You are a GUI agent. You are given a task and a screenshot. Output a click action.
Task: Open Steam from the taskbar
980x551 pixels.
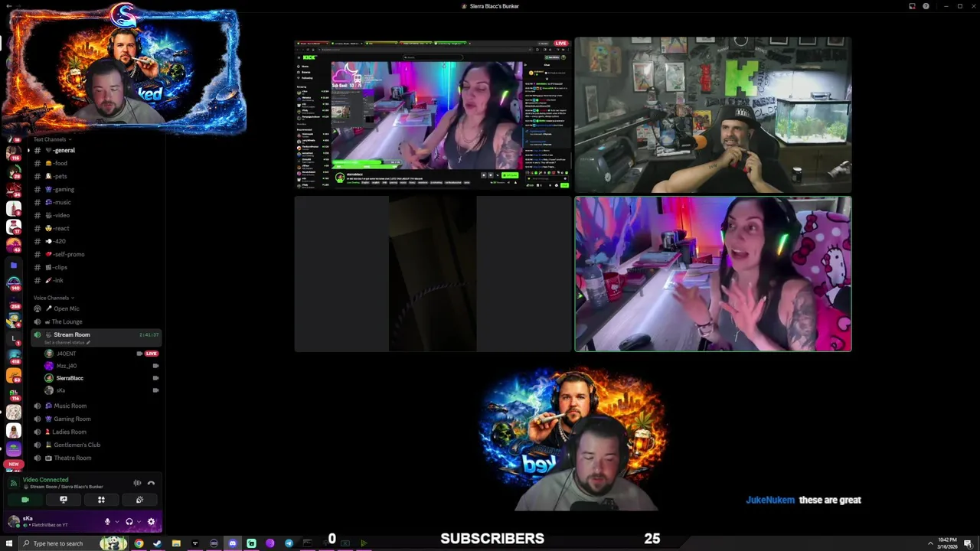click(x=157, y=543)
